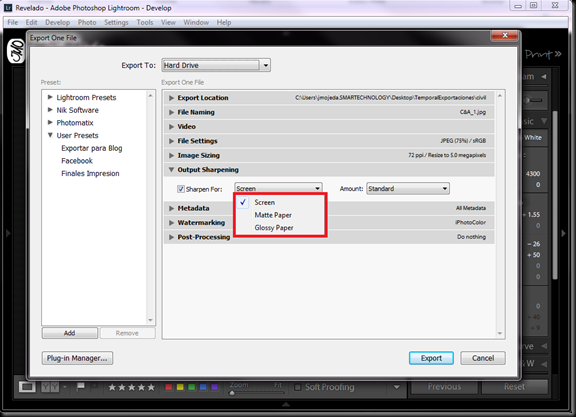This screenshot has width=576, height=417.
Task: Choose Glossy Paper in the sharpen list
Action: 280,228
